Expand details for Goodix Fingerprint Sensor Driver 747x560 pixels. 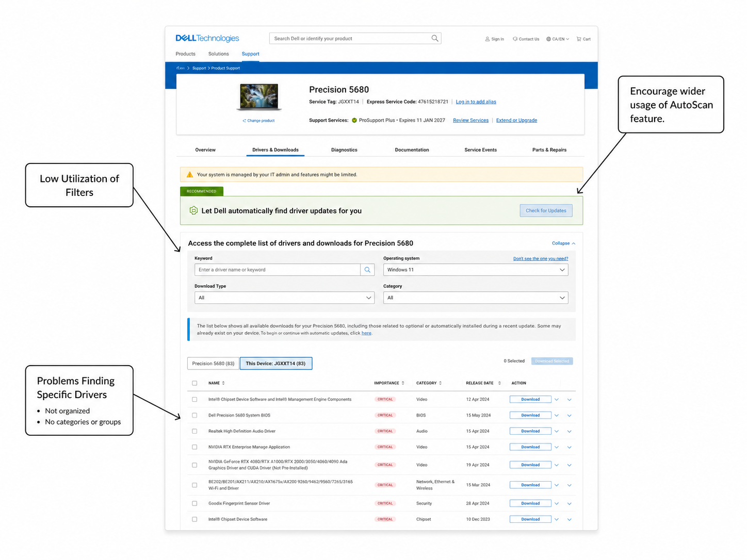570,504
